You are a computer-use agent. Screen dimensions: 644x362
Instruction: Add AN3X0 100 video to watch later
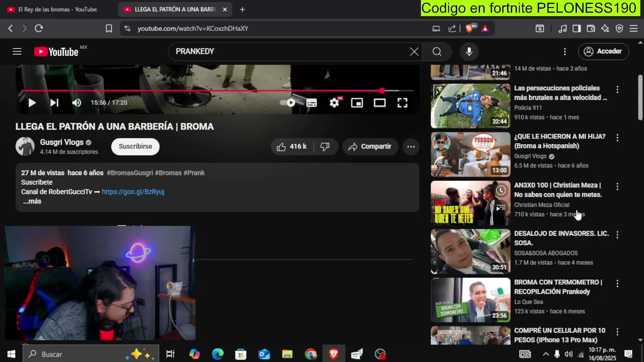point(501,190)
